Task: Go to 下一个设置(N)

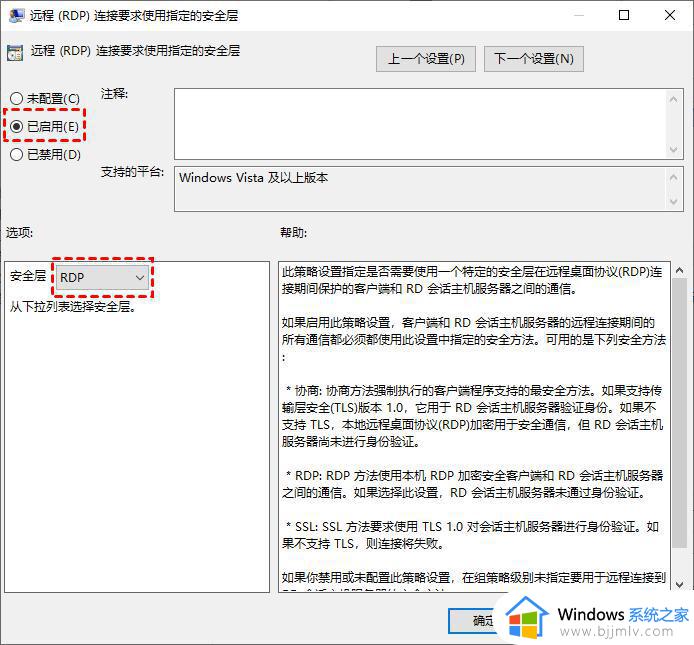Action: (x=534, y=58)
